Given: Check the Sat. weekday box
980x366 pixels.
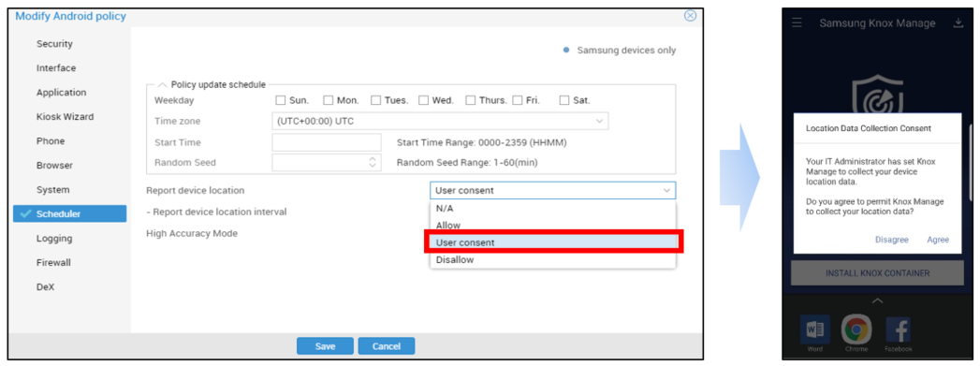Looking at the screenshot, I should [x=564, y=100].
